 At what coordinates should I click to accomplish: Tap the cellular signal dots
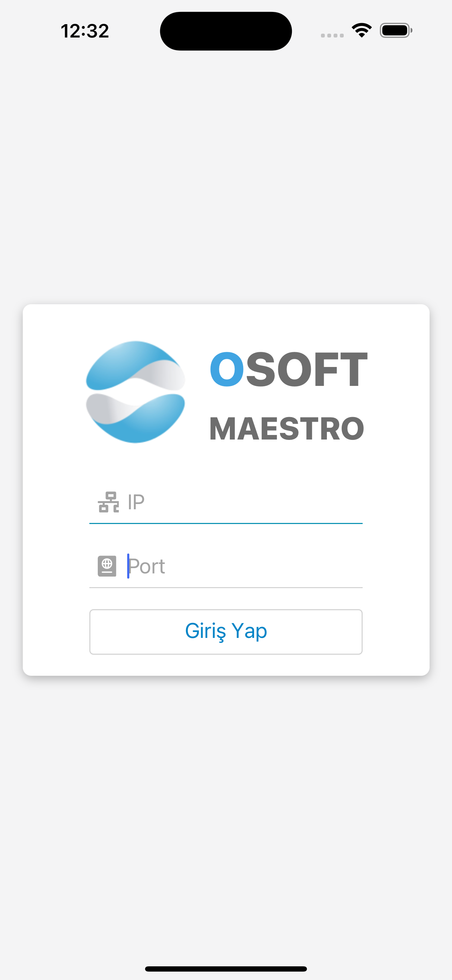[332, 35]
